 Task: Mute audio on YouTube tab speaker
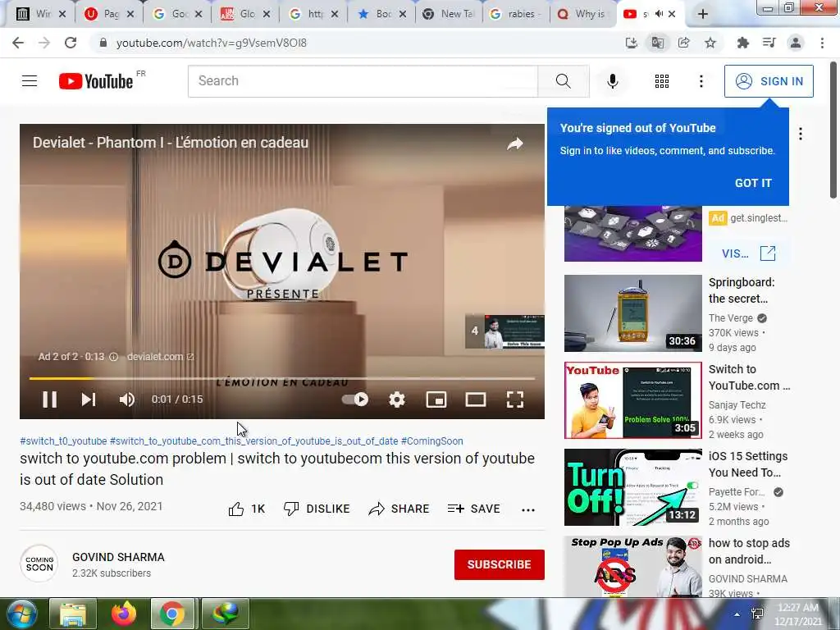pos(659,14)
